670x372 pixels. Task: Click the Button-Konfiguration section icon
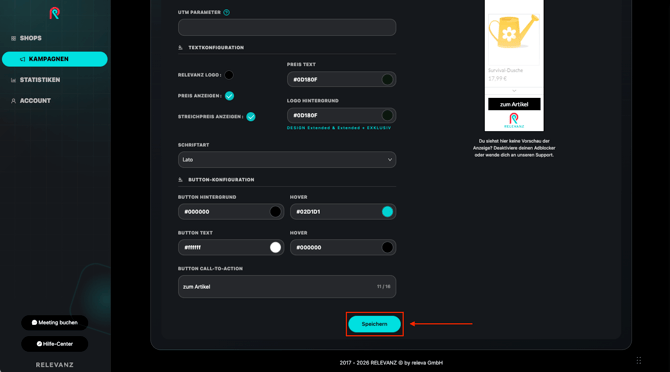coord(180,180)
